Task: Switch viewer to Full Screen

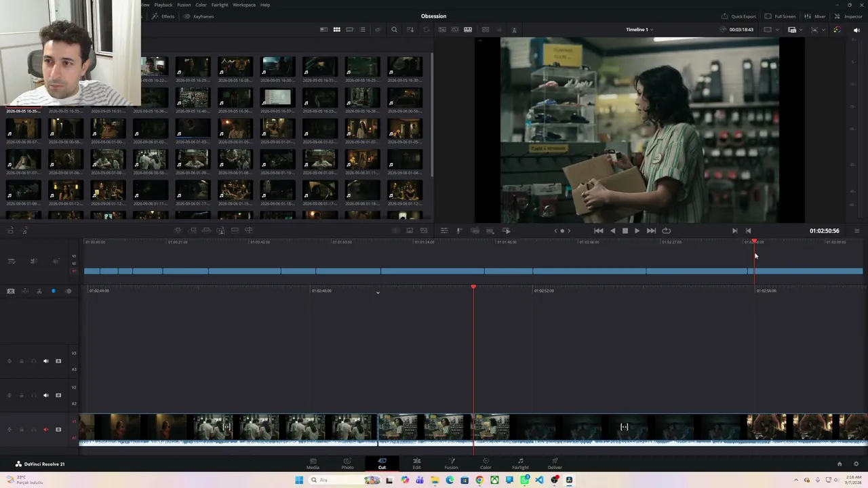Action: [780, 16]
